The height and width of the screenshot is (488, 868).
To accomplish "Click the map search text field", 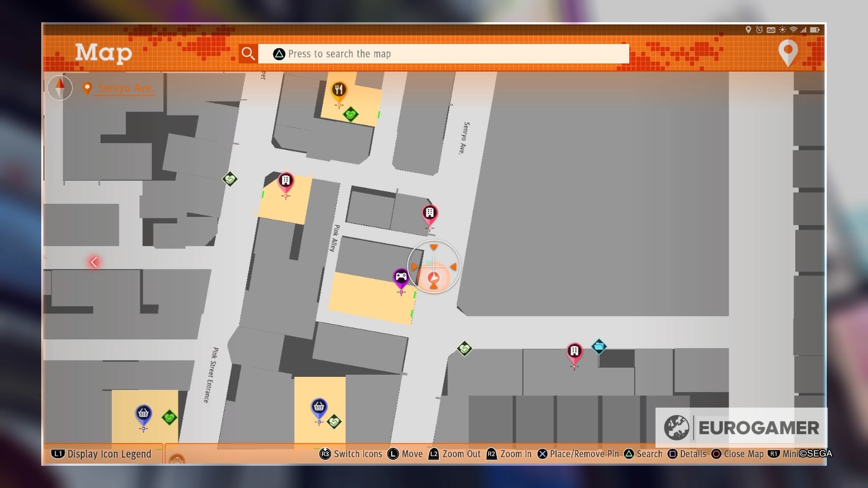I will click(x=443, y=54).
